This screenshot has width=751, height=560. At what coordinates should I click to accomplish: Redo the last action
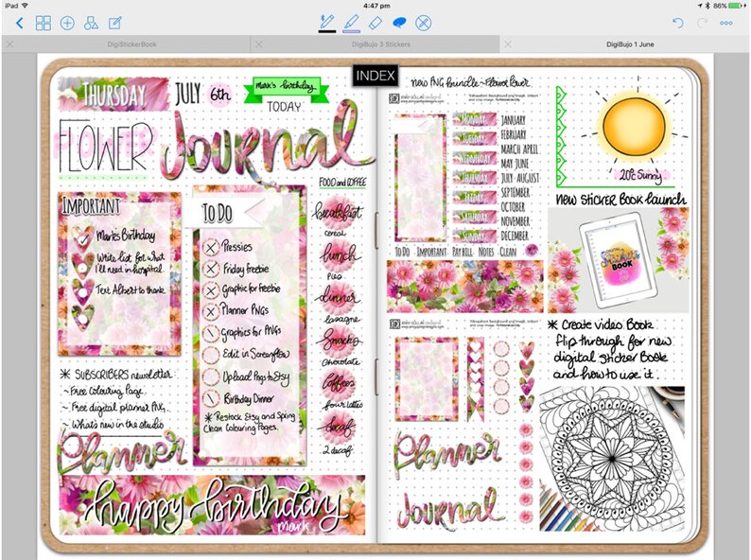(702, 23)
